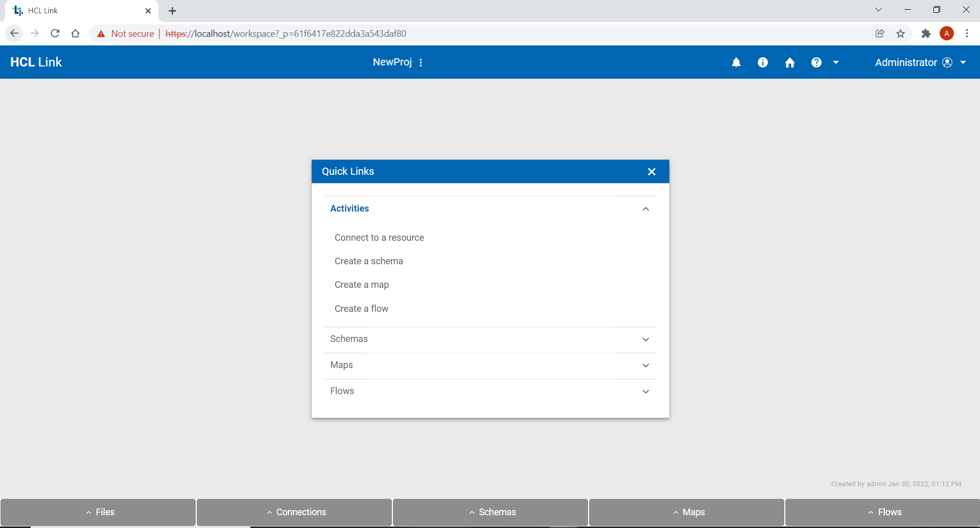980x528 pixels.
Task: Open the Connections panel at the bottom
Action: [x=294, y=512]
